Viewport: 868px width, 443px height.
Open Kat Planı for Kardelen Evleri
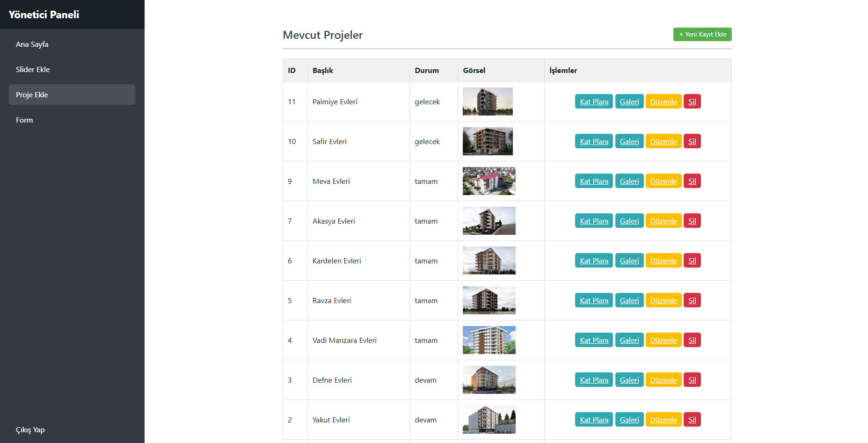click(594, 261)
